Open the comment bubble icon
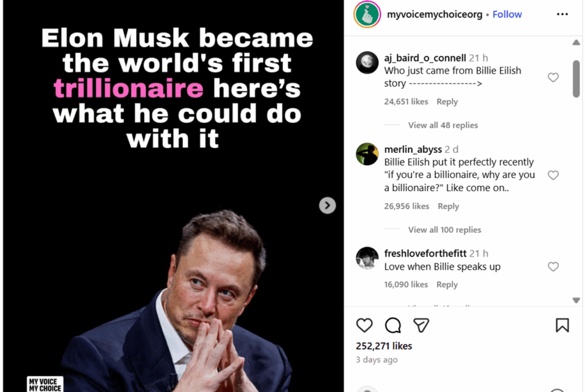The height and width of the screenshot is (392, 585). pos(392,325)
